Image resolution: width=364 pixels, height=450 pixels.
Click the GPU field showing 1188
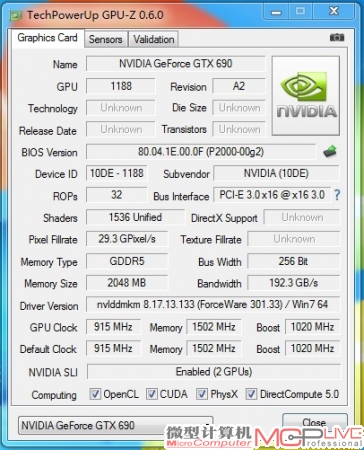click(121, 86)
